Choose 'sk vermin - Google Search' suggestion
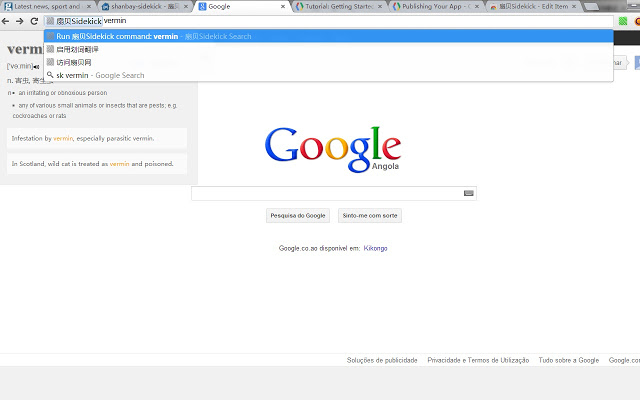Viewport: 640px width, 400px height. 329,75
